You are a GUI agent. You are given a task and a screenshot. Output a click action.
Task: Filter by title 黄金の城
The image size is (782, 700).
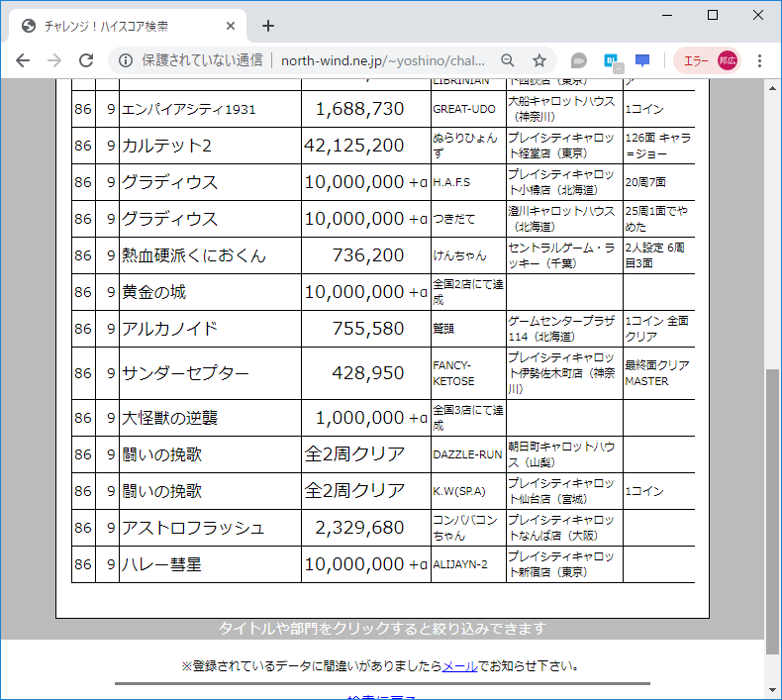pos(153,292)
